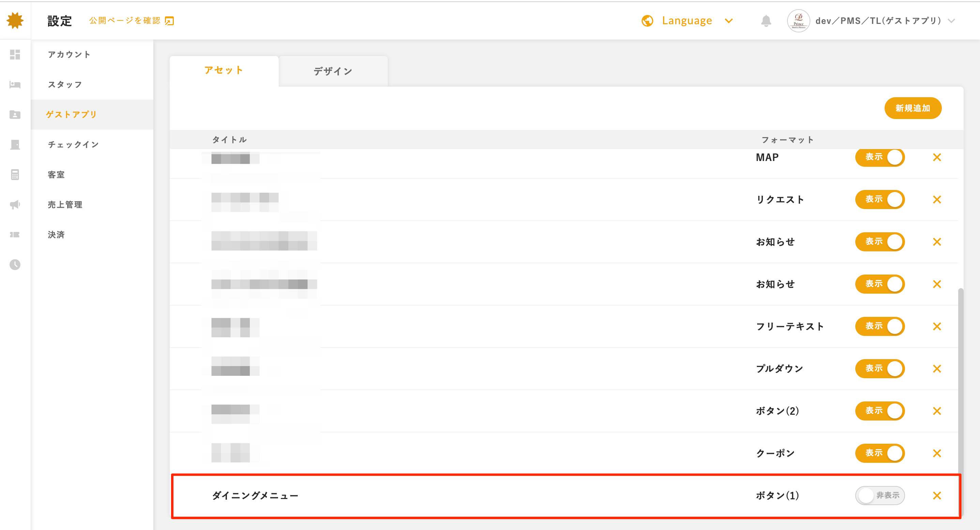
Task: Delete the フリーテキスト row with X
Action: pos(937,326)
